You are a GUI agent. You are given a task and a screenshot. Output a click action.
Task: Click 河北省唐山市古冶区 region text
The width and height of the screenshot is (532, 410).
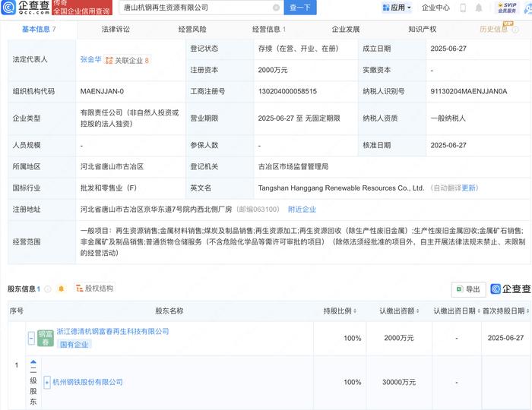pos(112,167)
